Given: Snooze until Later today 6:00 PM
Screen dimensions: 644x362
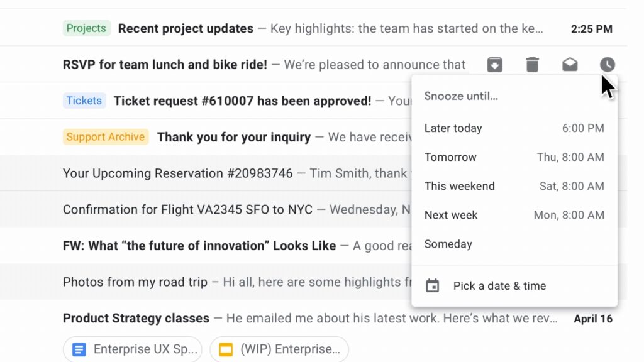Looking at the screenshot, I should click(x=514, y=128).
